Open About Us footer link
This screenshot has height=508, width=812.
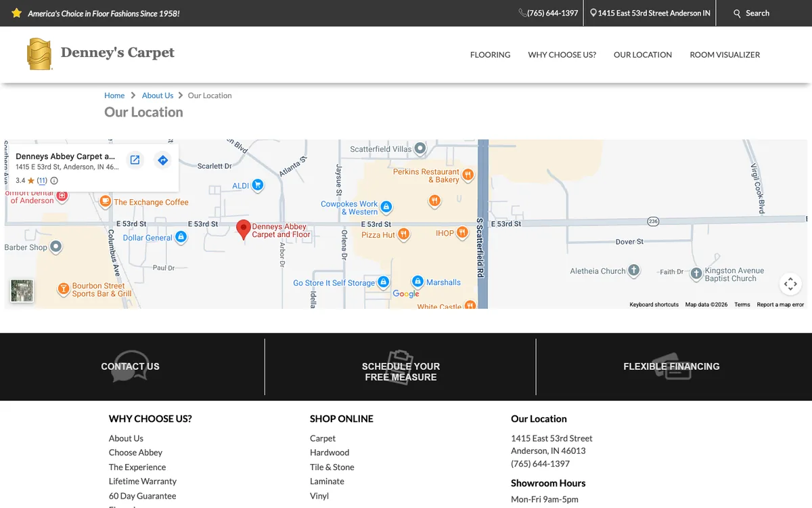click(126, 438)
